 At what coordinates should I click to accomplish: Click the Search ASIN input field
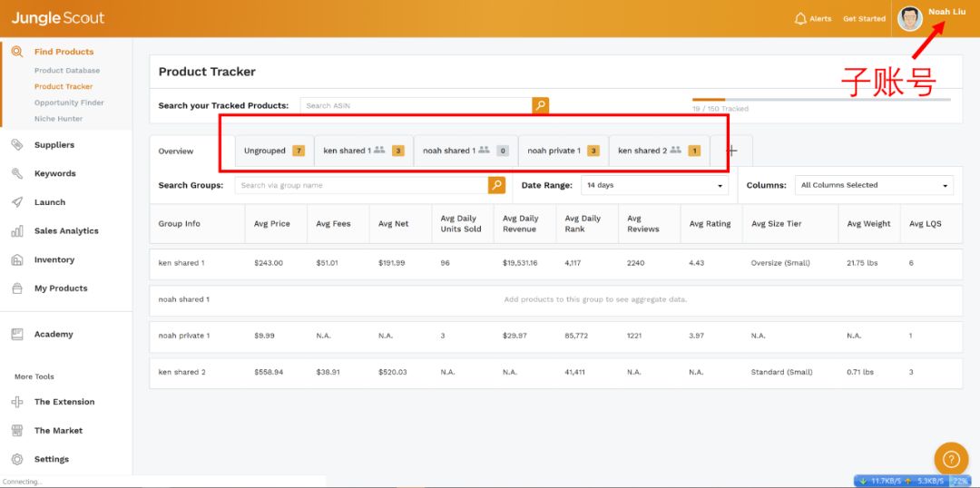416,105
